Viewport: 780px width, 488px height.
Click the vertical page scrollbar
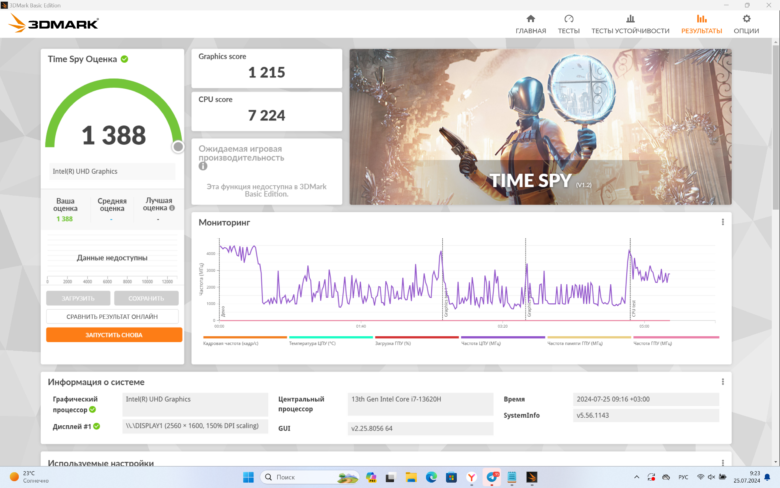click(x=776, y=127)
